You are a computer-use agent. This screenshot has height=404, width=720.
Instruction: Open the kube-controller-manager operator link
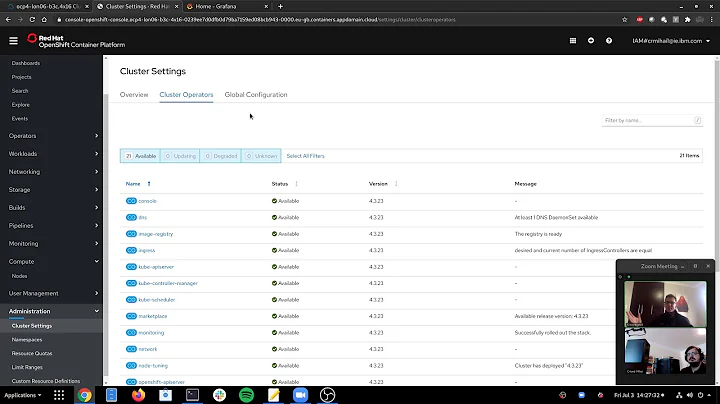click(x=168, y=283)
